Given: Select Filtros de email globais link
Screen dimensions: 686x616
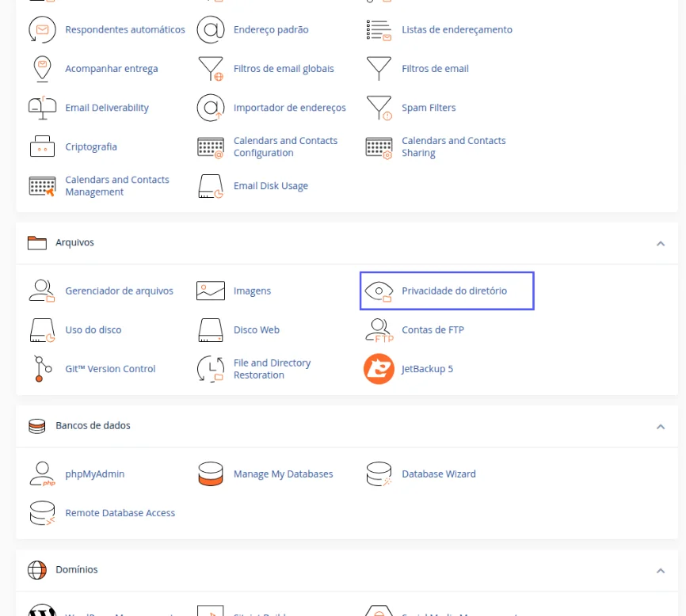Looking at the screenshot, I should [284, 69].
